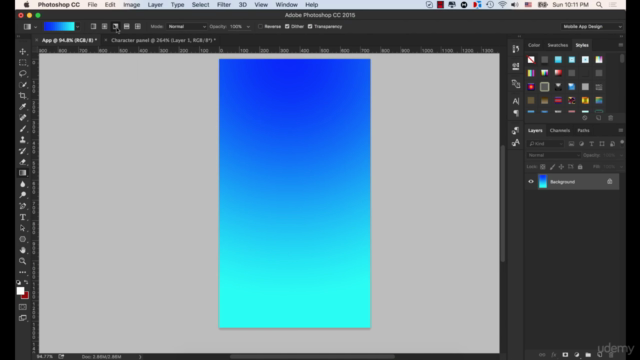Open the gradient picker dropdown arrow

[78, 27]
